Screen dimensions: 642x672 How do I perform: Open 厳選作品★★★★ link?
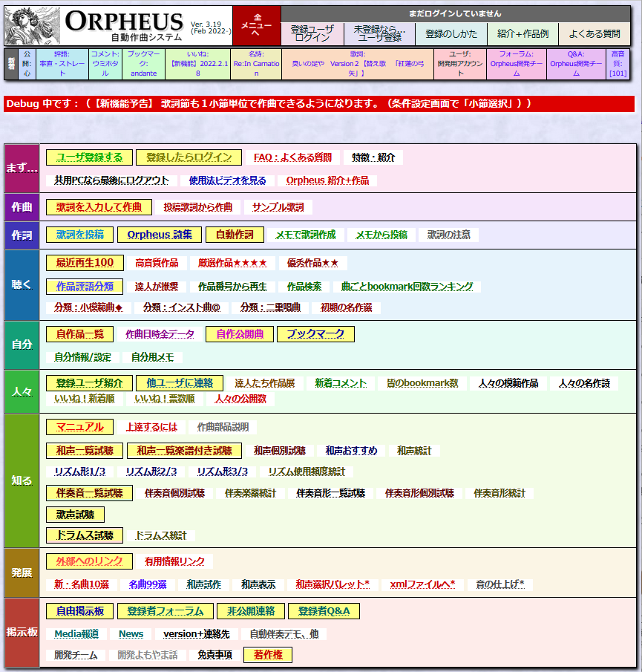[232, 263]
